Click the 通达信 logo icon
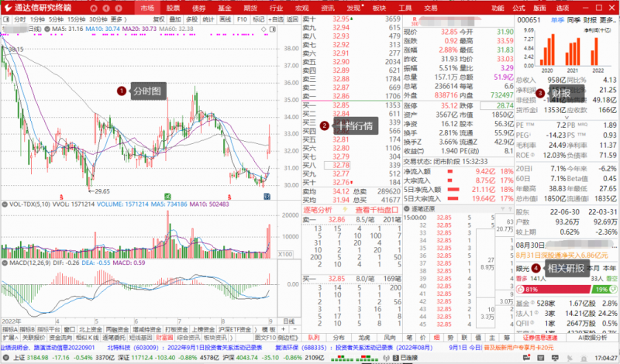 click(x=8, y=8)
